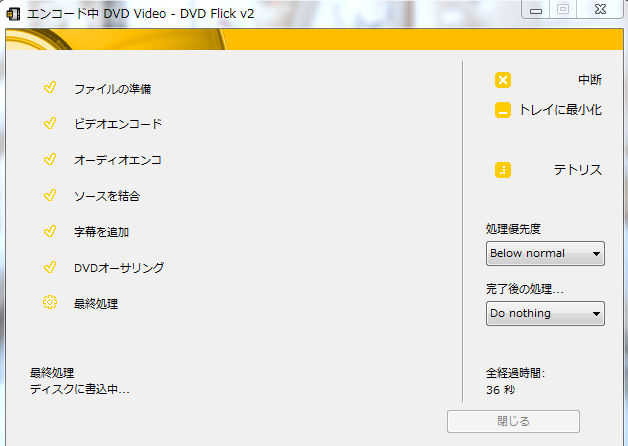
Task: Close the DVD Flick window
Action: click(x=600, y=10)
